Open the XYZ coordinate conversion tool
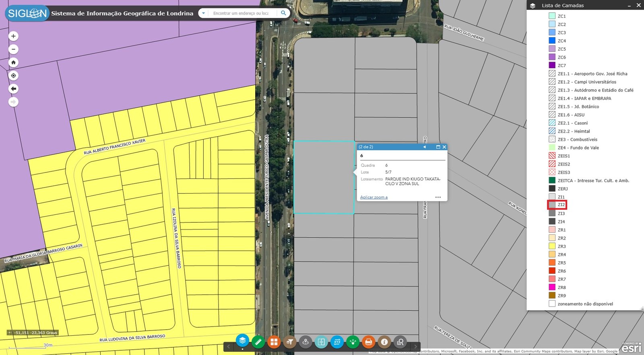This screenshot has height=355, width=644. click(337, 342)
